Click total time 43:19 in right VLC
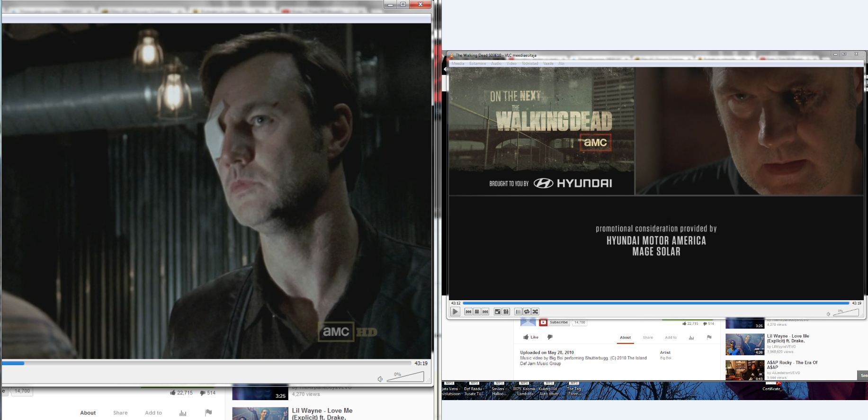Screen dimensions: 868x420 coord(857,303)
